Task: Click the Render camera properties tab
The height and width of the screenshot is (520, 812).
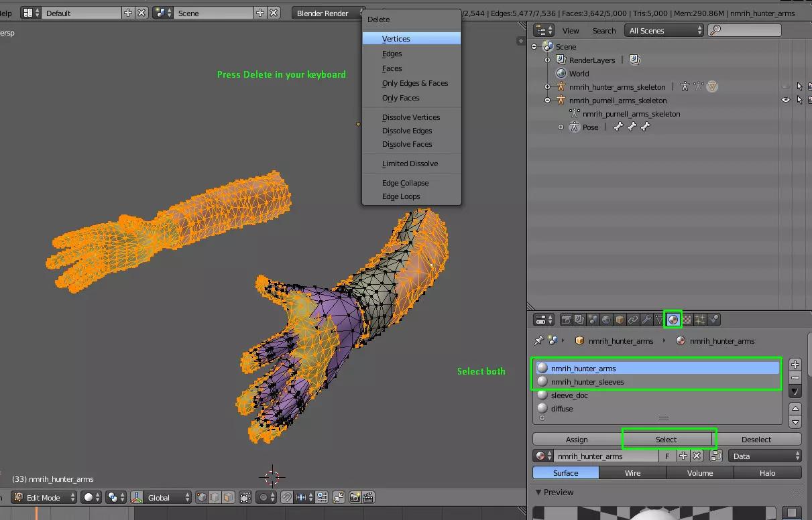Action: coord(567,320)
